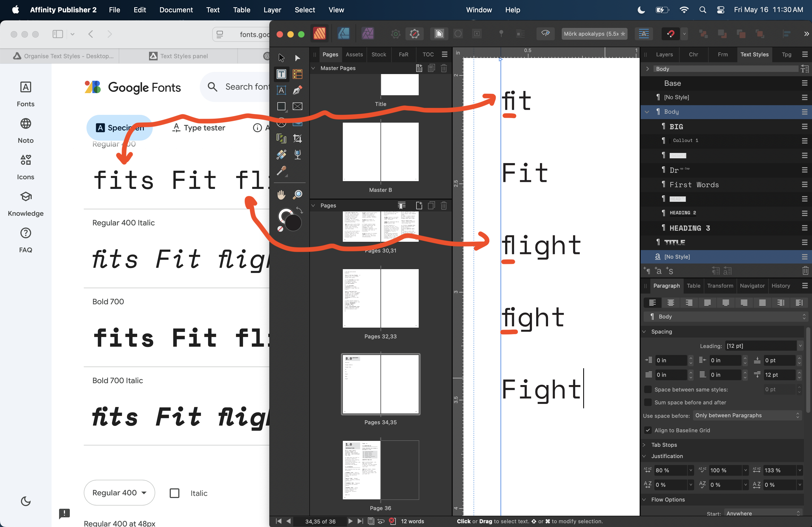Toggle dark mode in Google Fonts sidebar
Screen dimensions: 812x527
[x=26, y=501]
